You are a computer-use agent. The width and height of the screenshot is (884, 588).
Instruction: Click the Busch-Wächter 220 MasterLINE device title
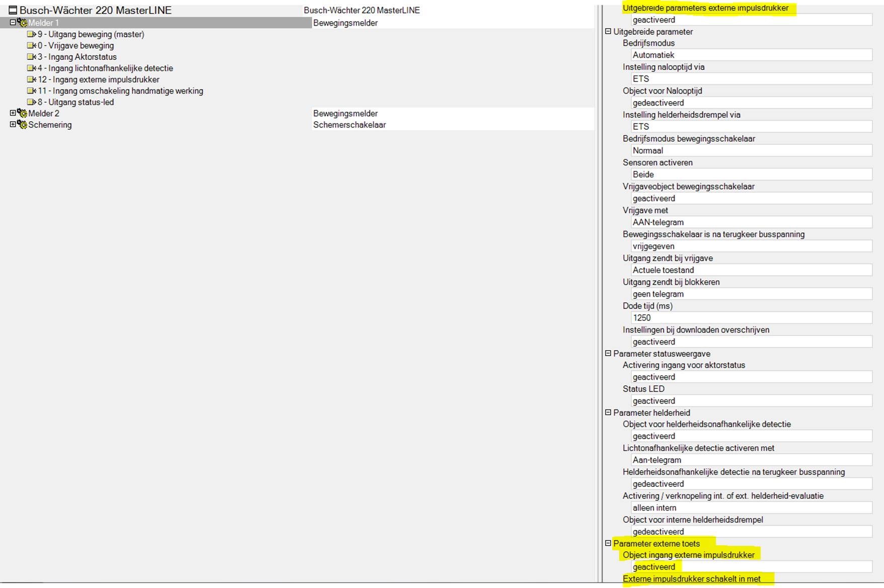96,10
